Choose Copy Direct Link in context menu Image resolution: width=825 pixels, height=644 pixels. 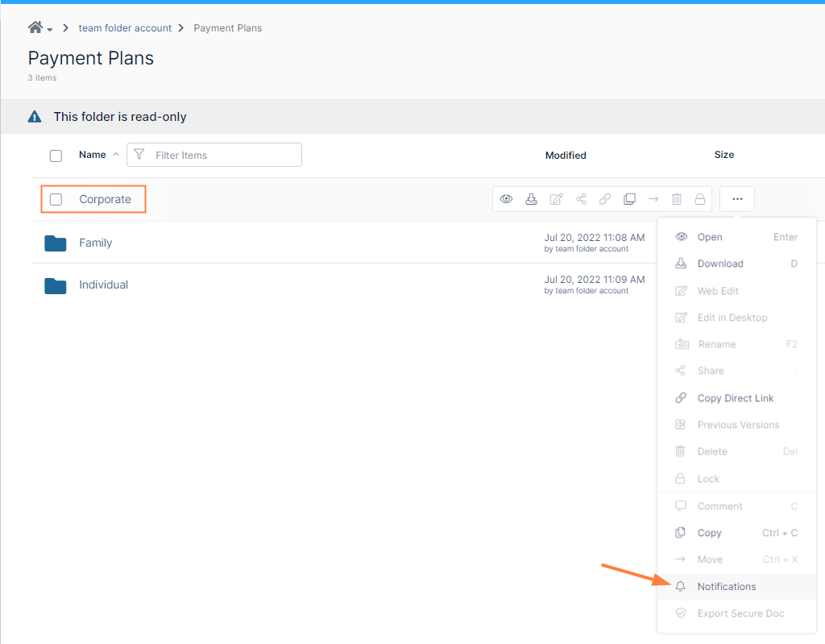pyautogui.click(x=735, y=398)
